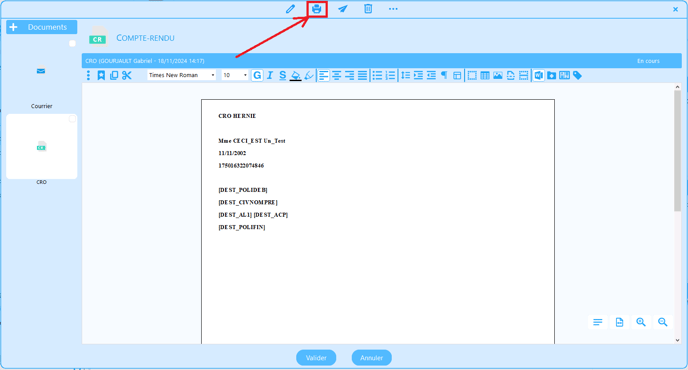
Task: Click the [DEST_POLIFIN] field text
Action: point(242,227)
